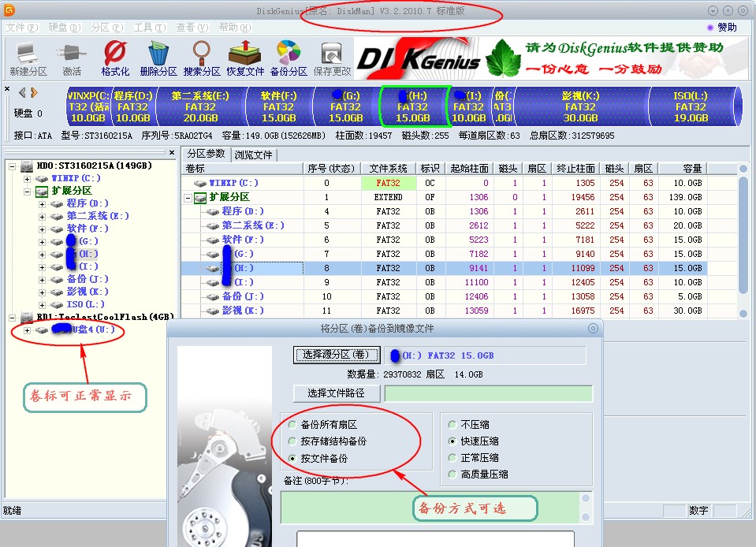Click the 文件系统 column header
Screen dimensions: 756x547
tap(389, 168)
